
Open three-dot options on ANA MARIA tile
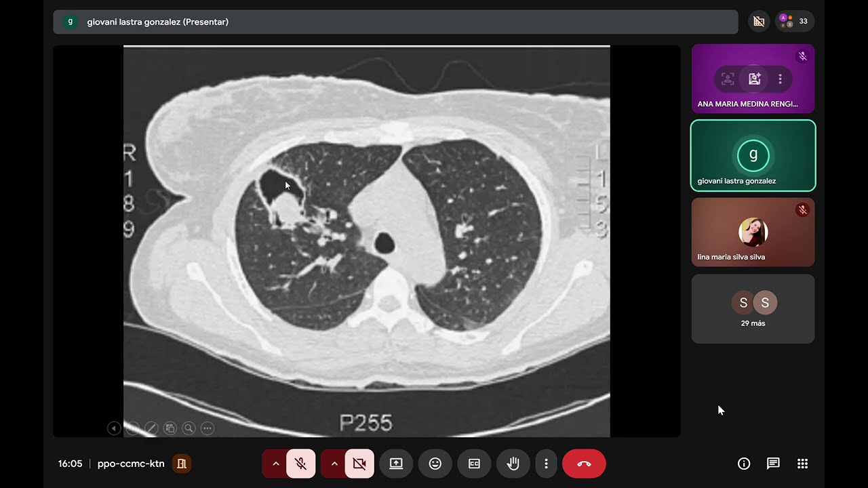tap(780, 79)
